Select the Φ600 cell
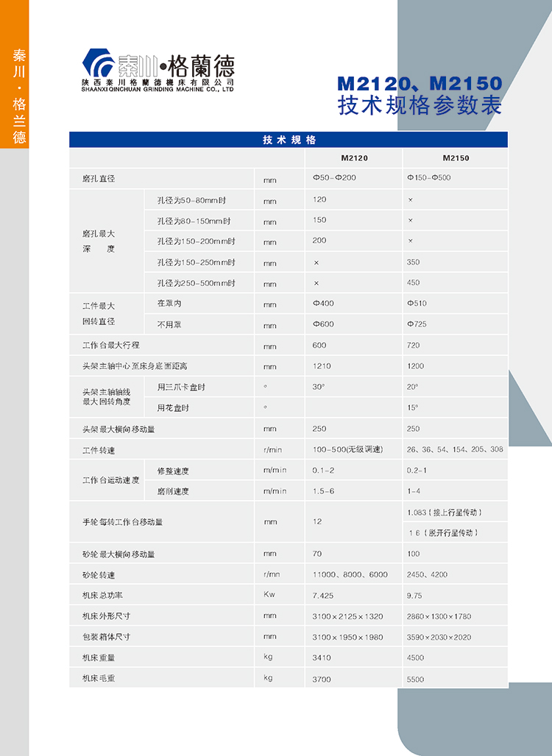 (x=323, y=324)
